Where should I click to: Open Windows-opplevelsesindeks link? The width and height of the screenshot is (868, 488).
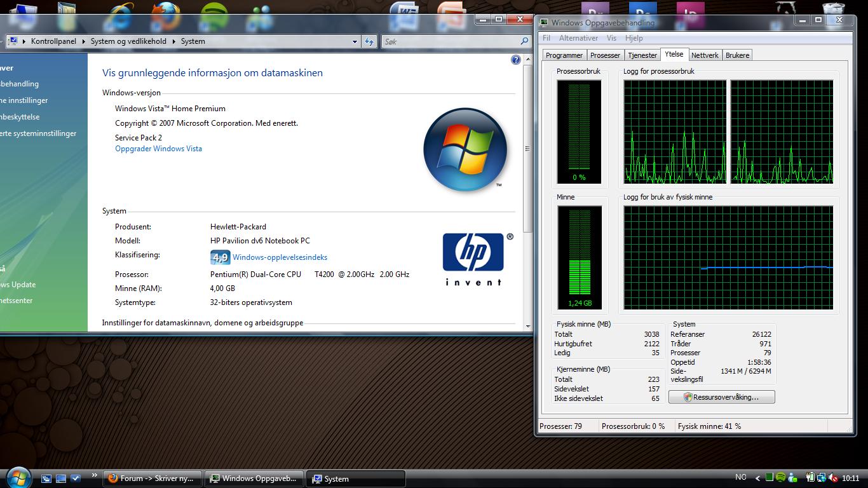pos(280,257)
